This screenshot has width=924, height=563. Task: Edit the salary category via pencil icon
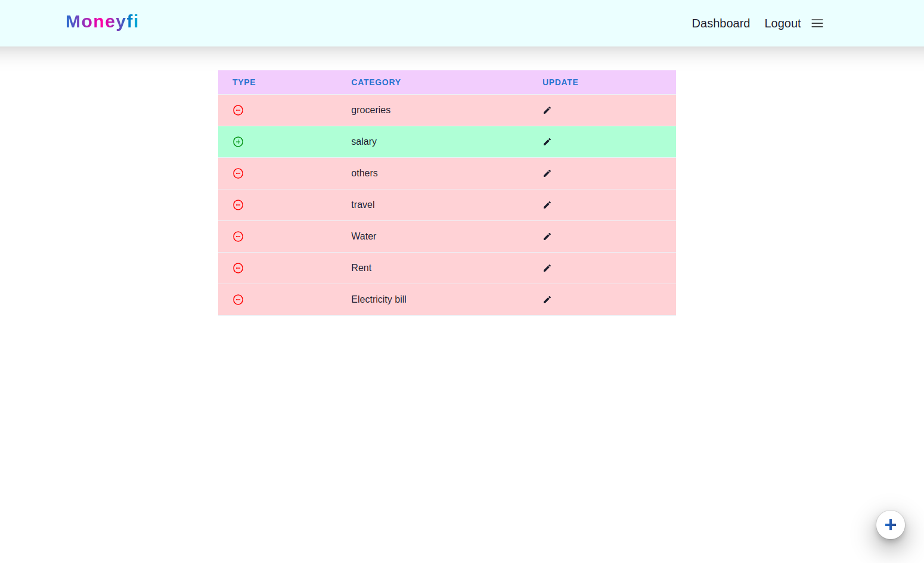click(547, 142)
